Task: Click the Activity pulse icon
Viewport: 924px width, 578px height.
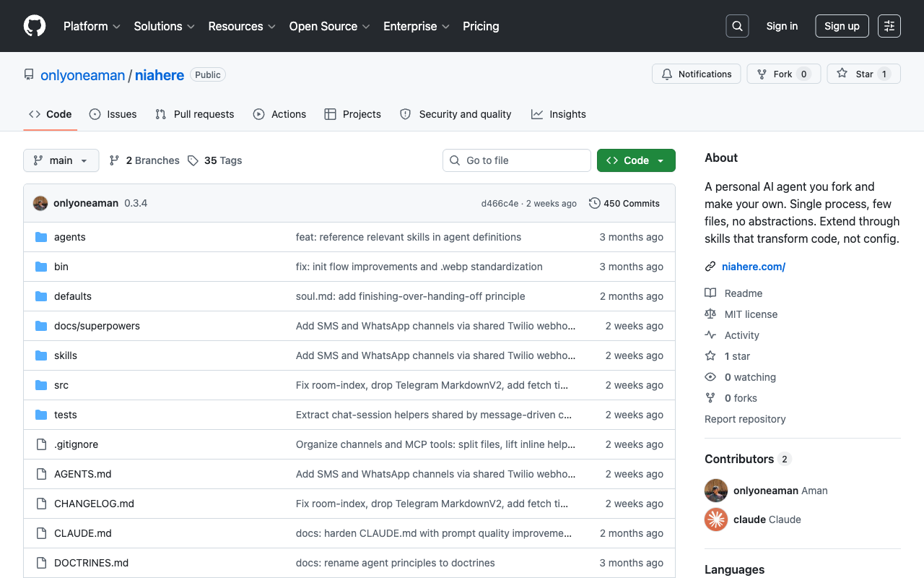Action: 710,335
